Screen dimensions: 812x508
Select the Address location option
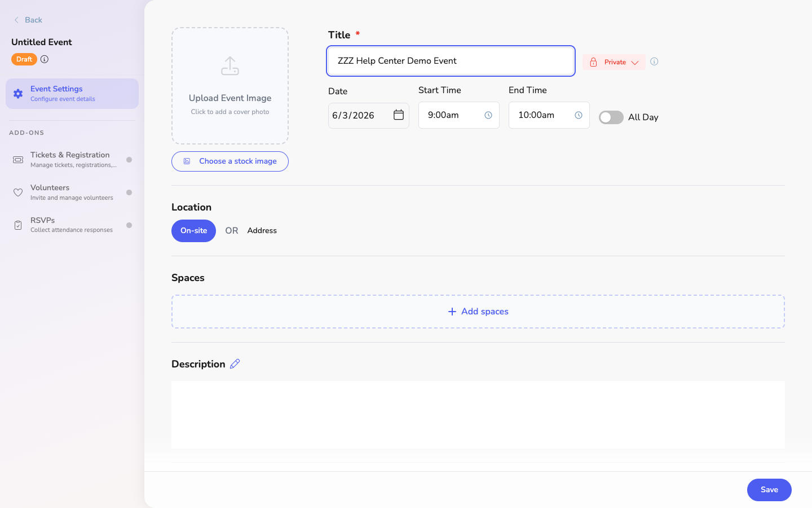click(262, 231)
